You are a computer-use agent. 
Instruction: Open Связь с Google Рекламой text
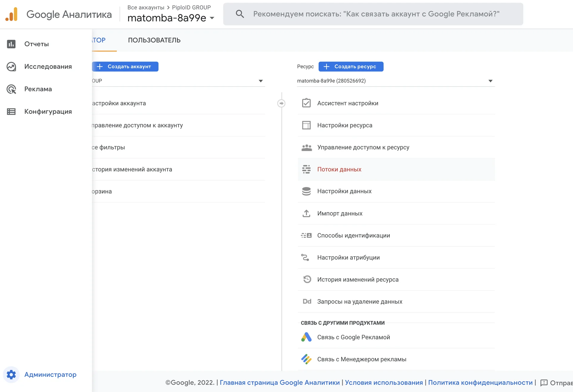pos(354,337)
